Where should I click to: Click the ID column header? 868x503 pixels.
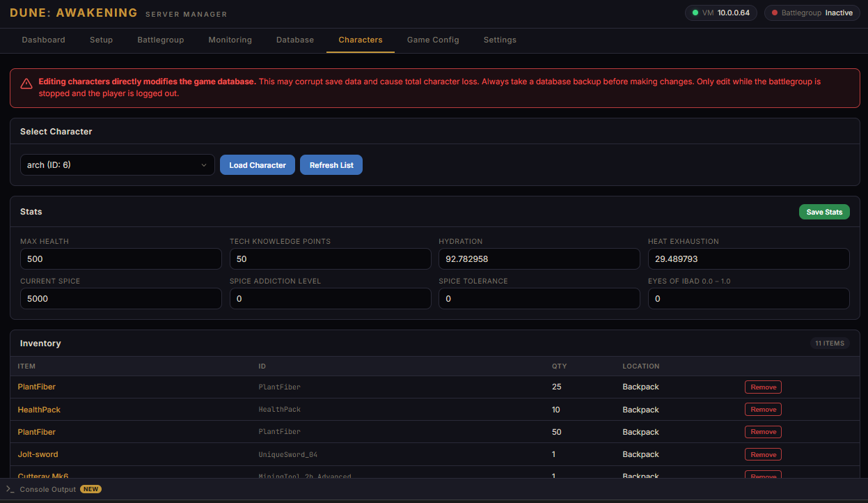coord(262,366)
